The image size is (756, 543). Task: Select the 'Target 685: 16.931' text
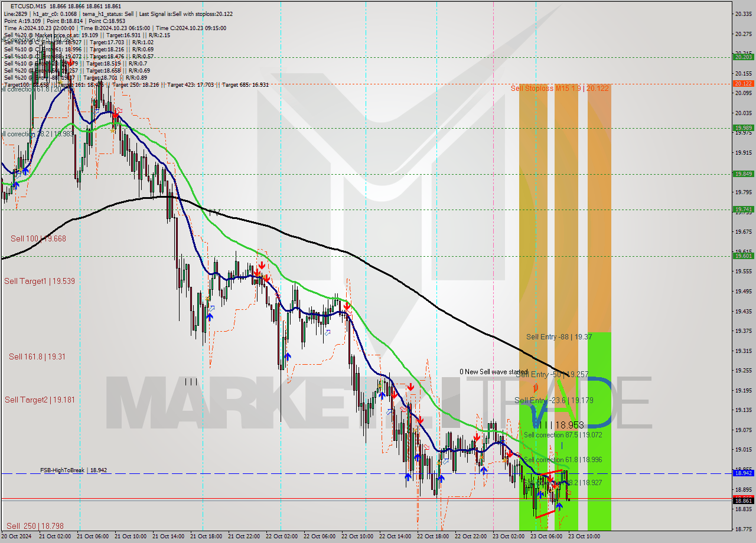coord(245,84)
